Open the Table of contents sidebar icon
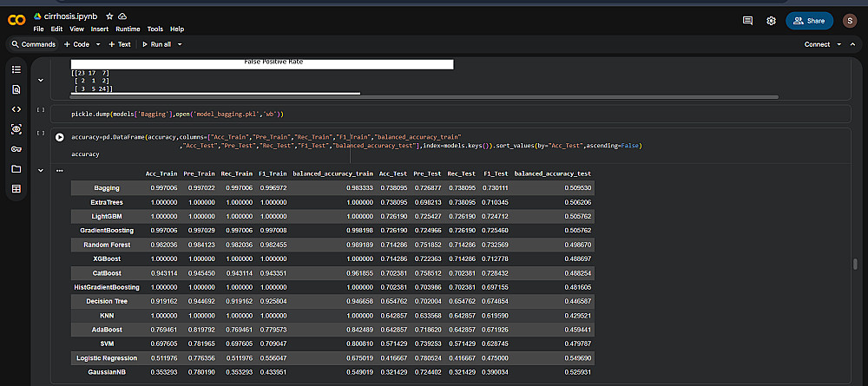The height and width of the screenshot is (386, 868). (16, 69)
